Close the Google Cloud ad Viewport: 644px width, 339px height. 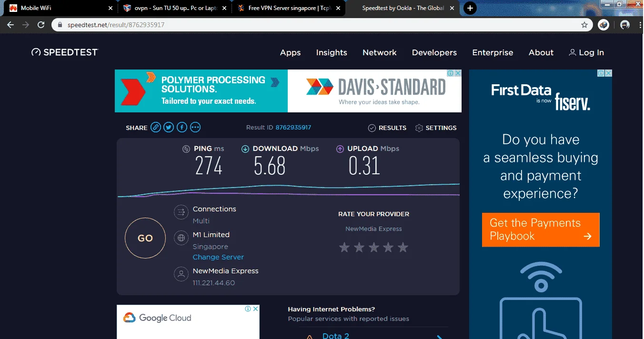coord(256,309)
